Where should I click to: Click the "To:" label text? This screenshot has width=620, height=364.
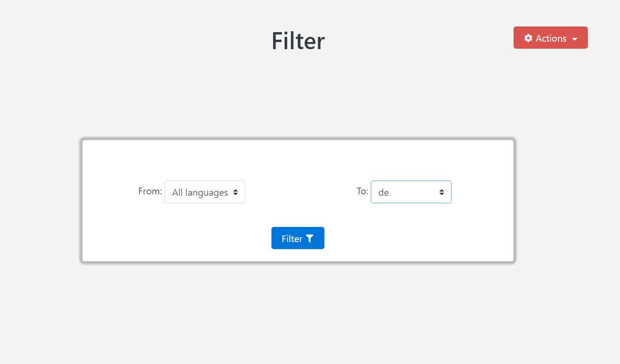(x=362, y=191)
